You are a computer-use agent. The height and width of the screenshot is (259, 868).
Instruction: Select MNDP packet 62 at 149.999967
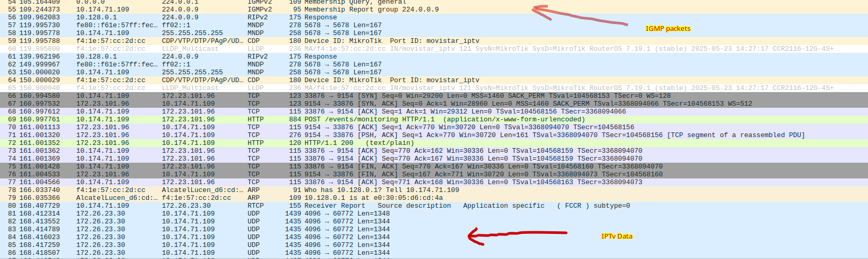(x=434, y=64)
